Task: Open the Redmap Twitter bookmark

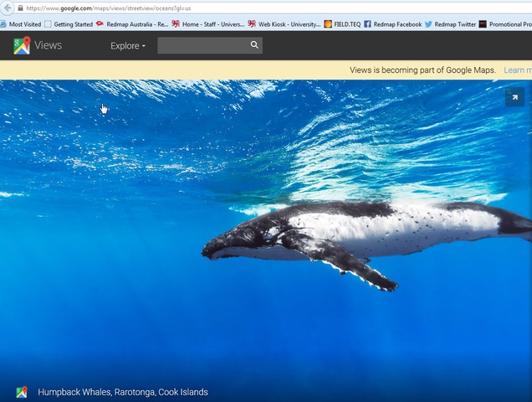Action: click(x=450, y=24)
